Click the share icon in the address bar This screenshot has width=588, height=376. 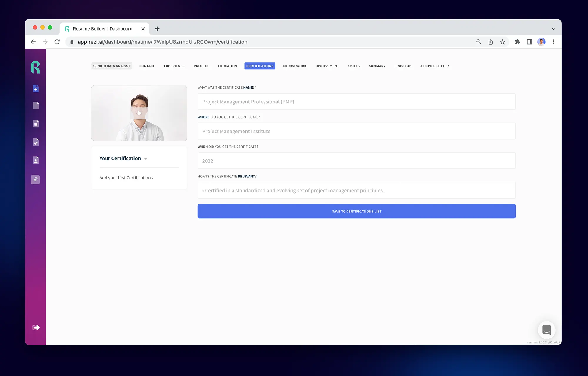pos(490,42)
